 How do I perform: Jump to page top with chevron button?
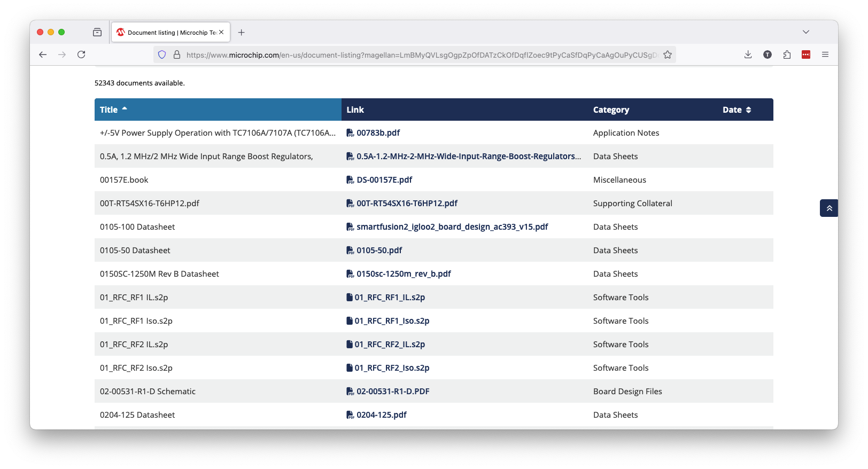pos(829,208)
